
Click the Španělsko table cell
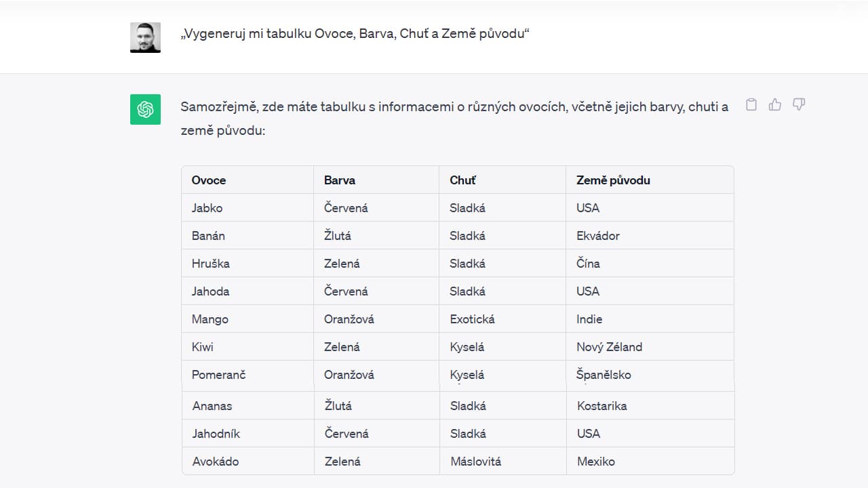coord(604,375)
